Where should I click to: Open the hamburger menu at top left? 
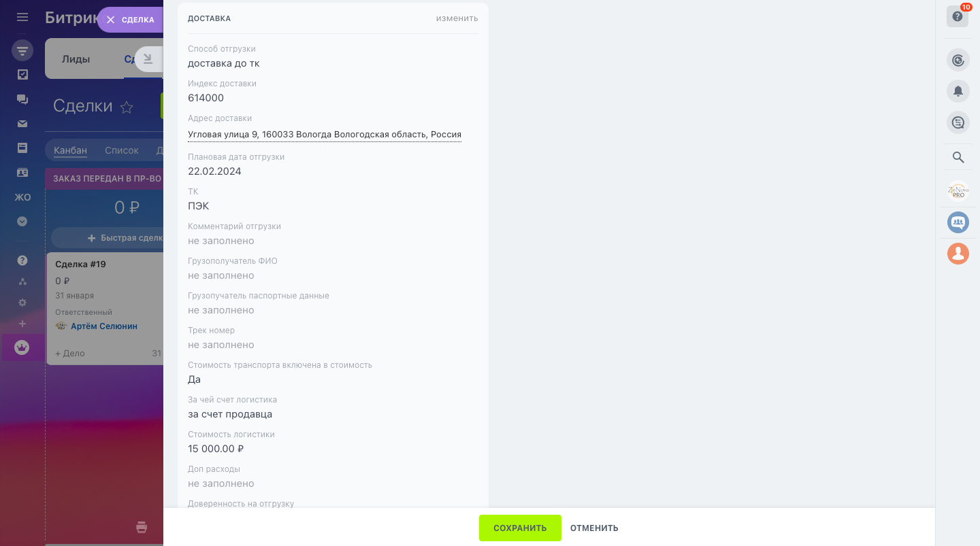tap(22, 17)
